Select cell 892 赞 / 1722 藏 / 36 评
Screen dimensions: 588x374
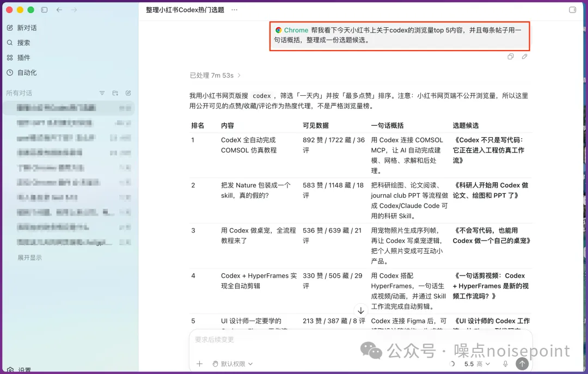pos(334,145)
